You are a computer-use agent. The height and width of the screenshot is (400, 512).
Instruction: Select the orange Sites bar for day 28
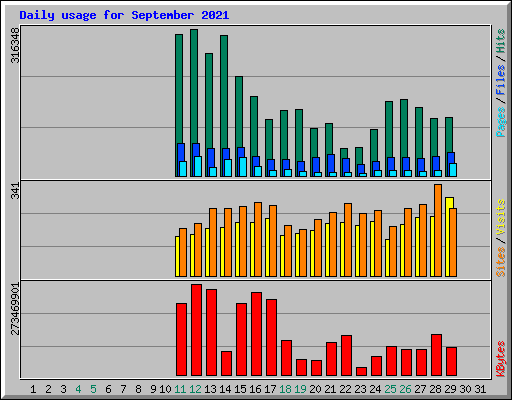click(x=438, y=231)
